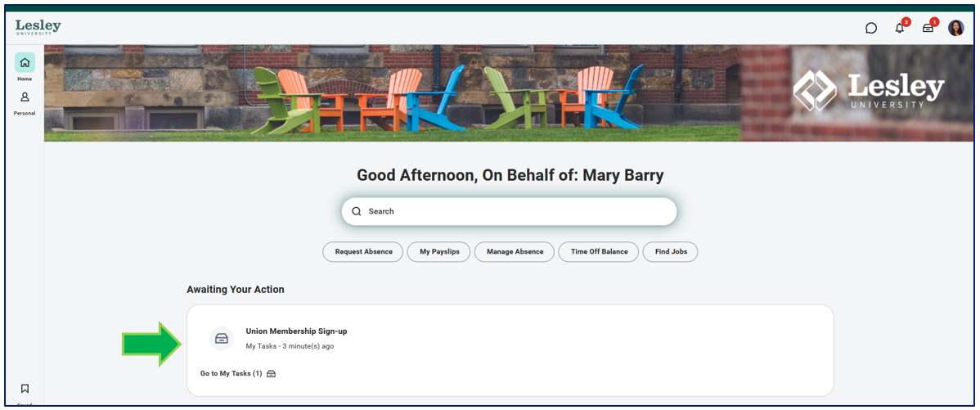Focus the Search input field
This screenshot has width=980, height=410.
coord(509,211)
